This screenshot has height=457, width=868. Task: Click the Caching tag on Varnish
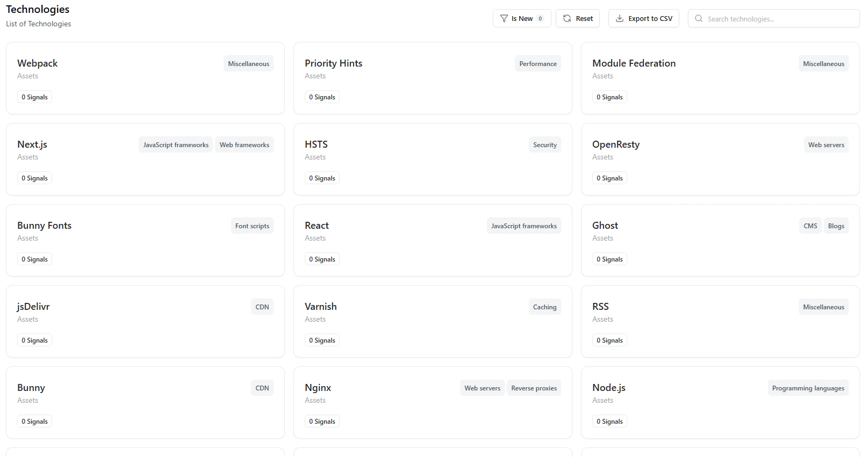coord(545,307)
